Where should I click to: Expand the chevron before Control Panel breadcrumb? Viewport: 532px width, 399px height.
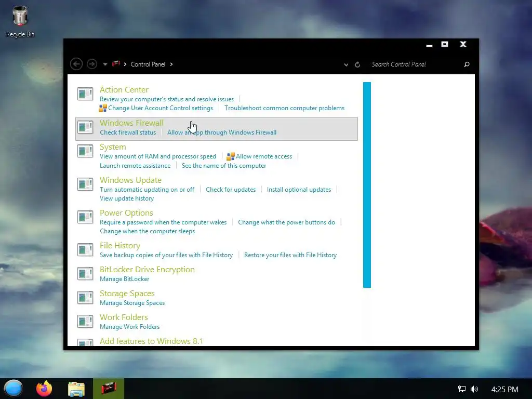tap(125, 64)
